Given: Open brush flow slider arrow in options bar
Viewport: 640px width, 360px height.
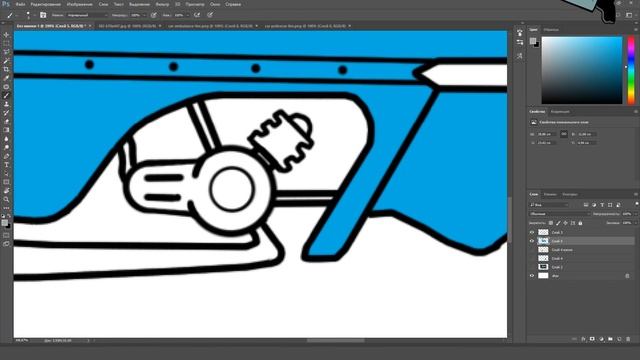Looking at the screenshot, I should [187, 15].
